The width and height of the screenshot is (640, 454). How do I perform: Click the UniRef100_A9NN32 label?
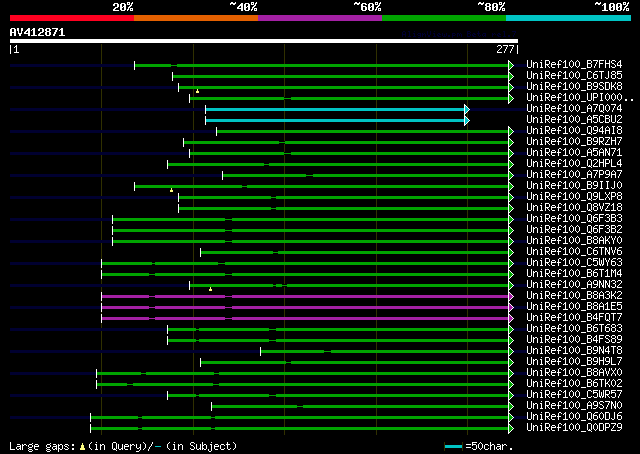click(574, 285)
